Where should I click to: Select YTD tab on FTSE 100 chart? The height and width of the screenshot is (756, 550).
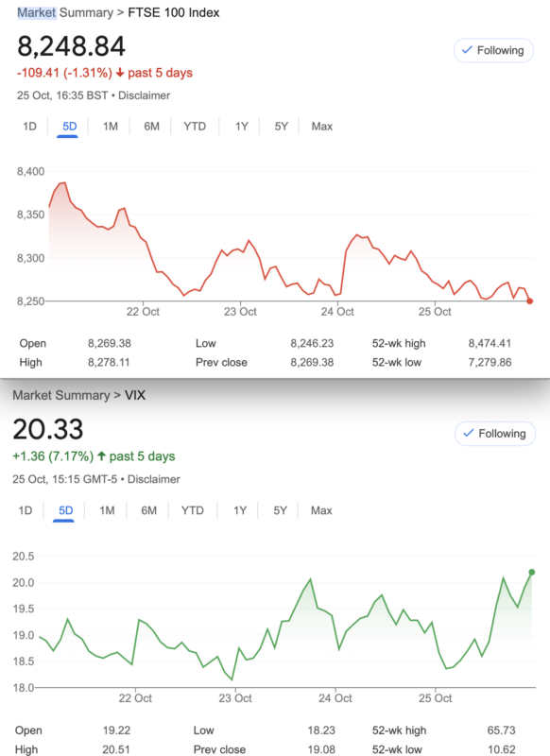195,127
